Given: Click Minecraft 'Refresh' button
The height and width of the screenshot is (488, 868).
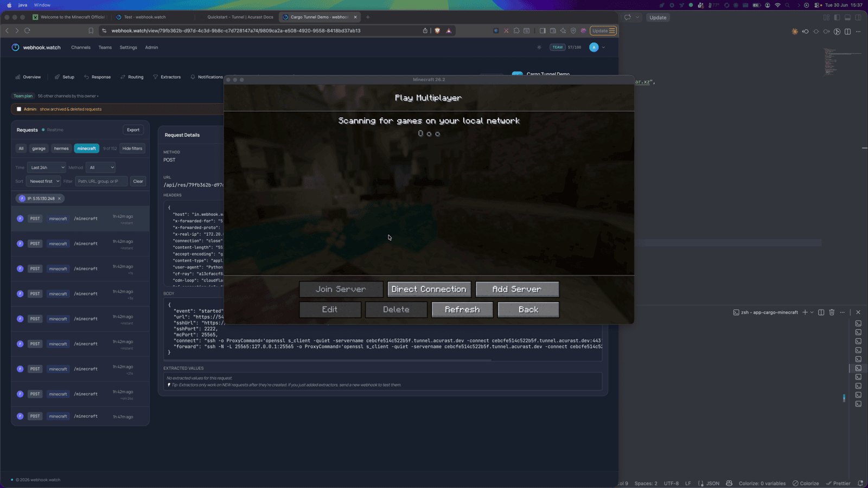Looking at the screenshot, I should coord(462,310).
